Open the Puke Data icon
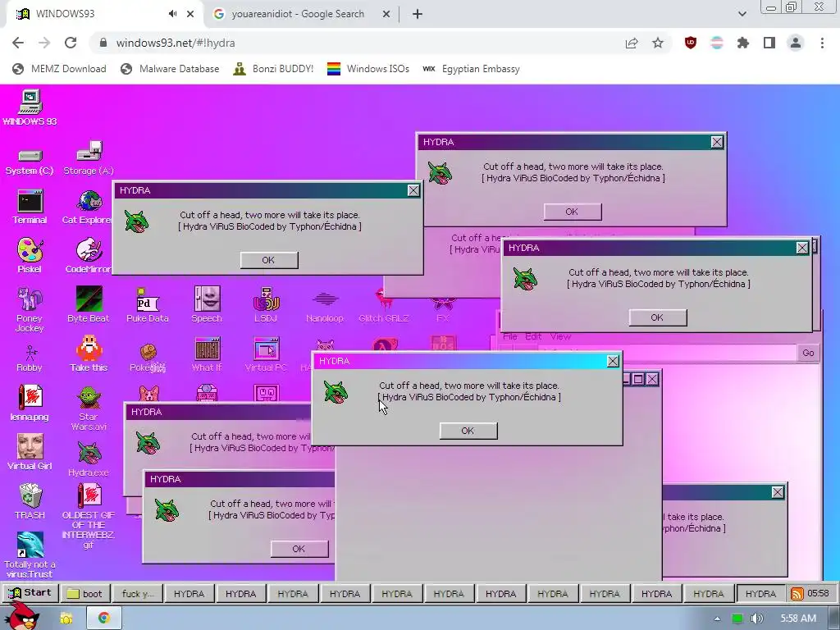This screenshot has width=840, height=630. tap(148, 304)
